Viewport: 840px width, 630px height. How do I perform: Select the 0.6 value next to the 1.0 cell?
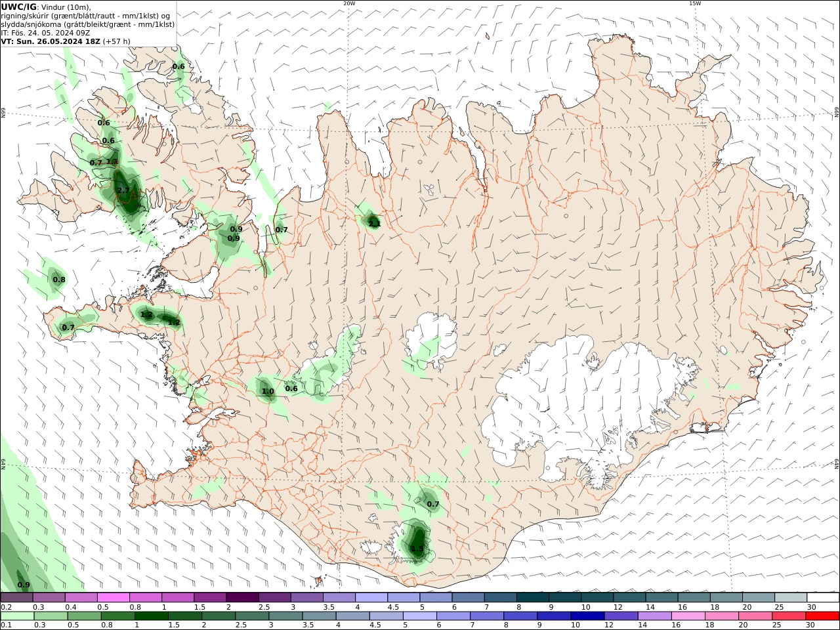[x=291, y=388]
